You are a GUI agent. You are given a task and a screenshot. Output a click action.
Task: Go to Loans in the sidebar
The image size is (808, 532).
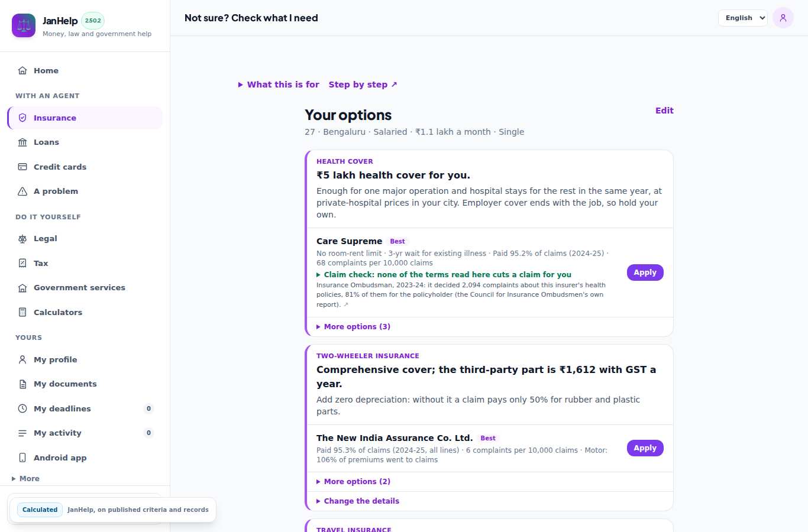tap(85, 142)
